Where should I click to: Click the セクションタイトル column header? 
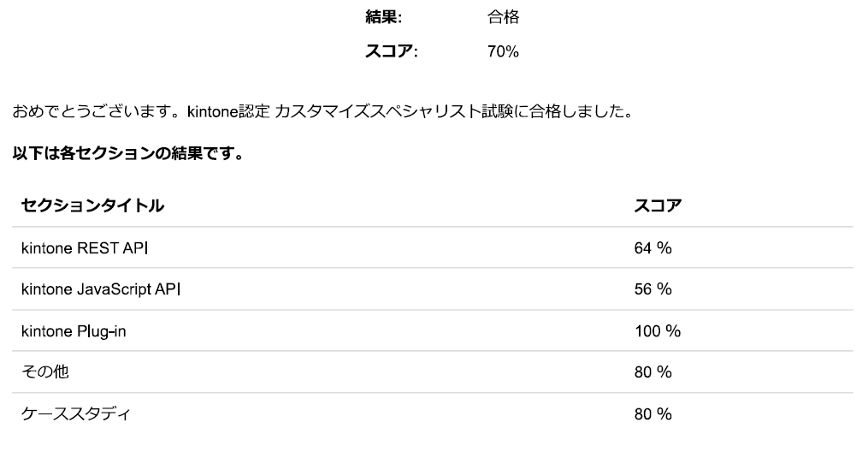(x=92, y=205)
